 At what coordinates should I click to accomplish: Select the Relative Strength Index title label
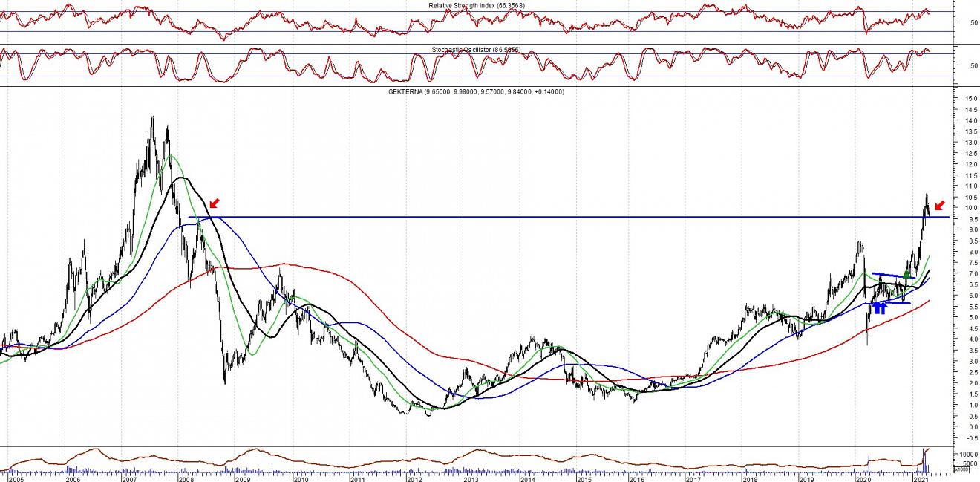[476, 5]
